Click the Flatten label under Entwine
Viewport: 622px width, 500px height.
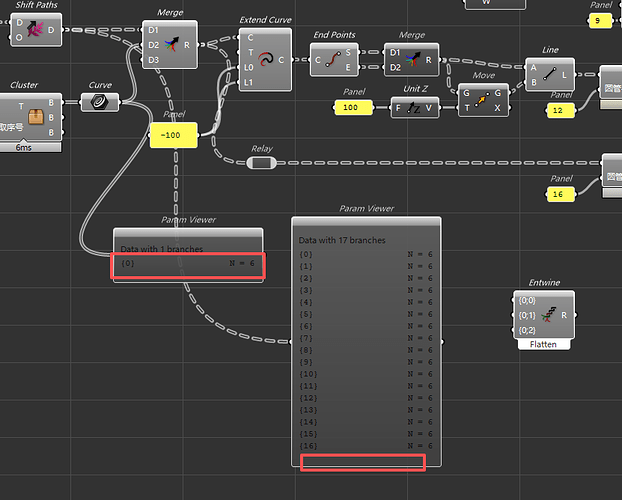point(543,344)
